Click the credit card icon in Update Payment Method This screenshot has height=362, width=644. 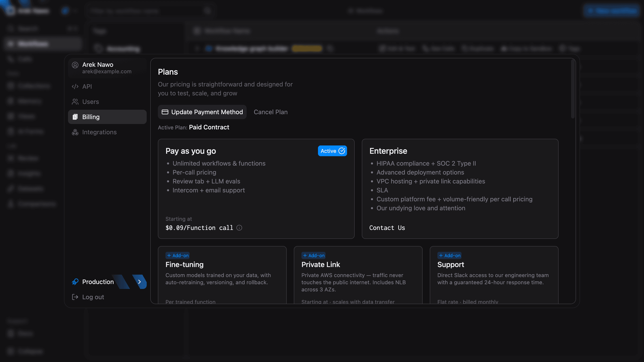[165, 112]
